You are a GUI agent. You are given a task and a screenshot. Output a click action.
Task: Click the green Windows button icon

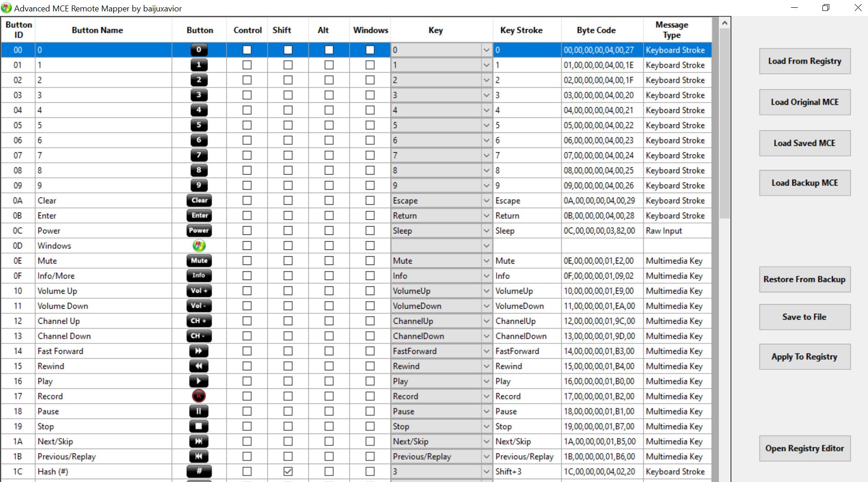click(199, 246)
